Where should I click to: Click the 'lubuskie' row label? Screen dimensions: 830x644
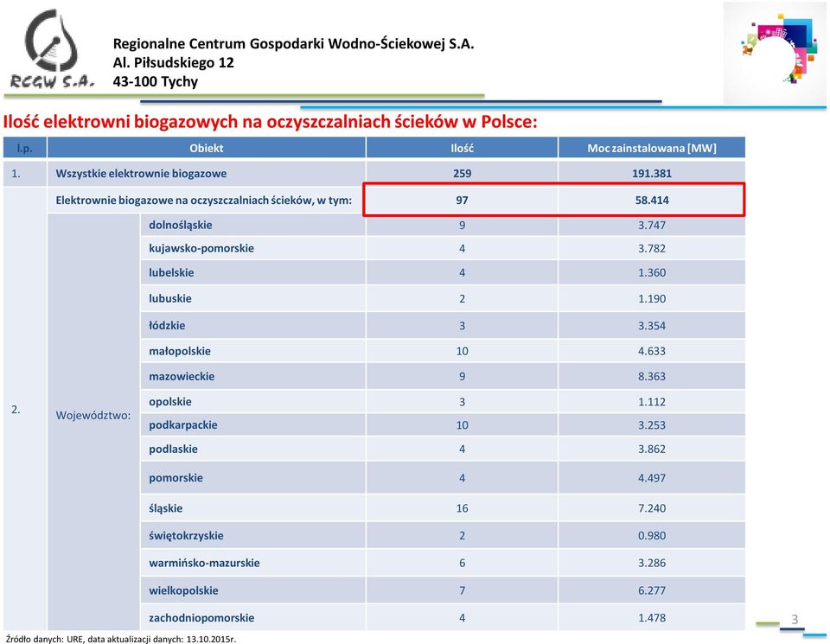point(170,298)
